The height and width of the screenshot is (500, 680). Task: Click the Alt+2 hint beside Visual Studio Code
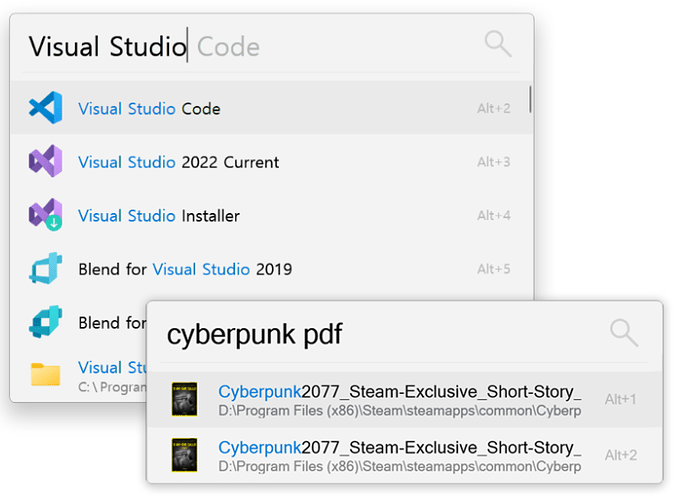494,108
